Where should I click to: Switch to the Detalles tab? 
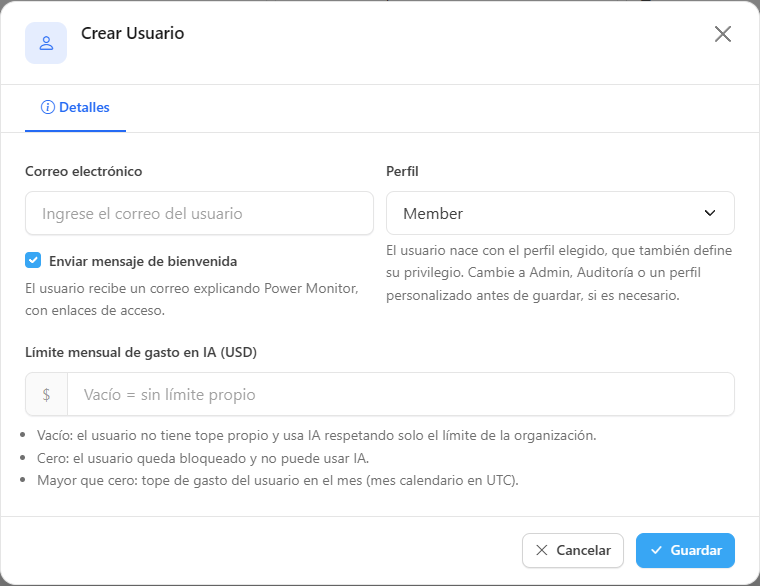pyautogui.click(x=75, y=108)
